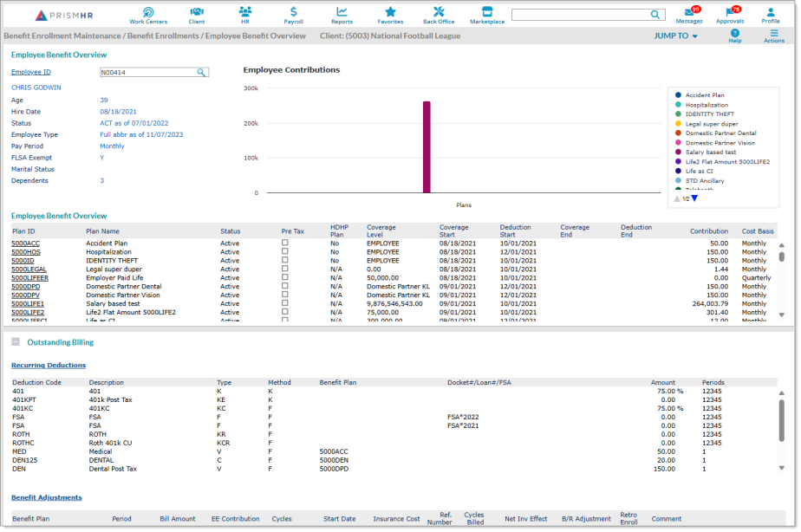Go to next chart legend page
Image resolution: width=801 pixels, height=532 pixels.
point(694,198)
